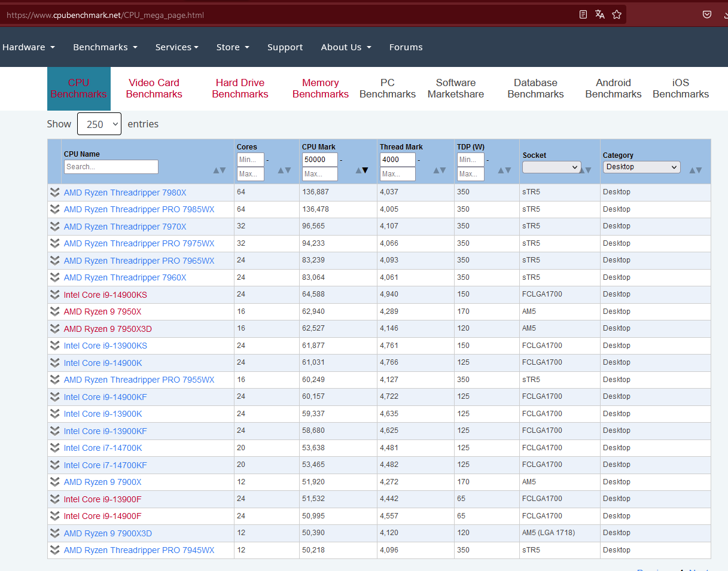Open AMD Ryzen Threadripper 7960X link

coord(125,277)
